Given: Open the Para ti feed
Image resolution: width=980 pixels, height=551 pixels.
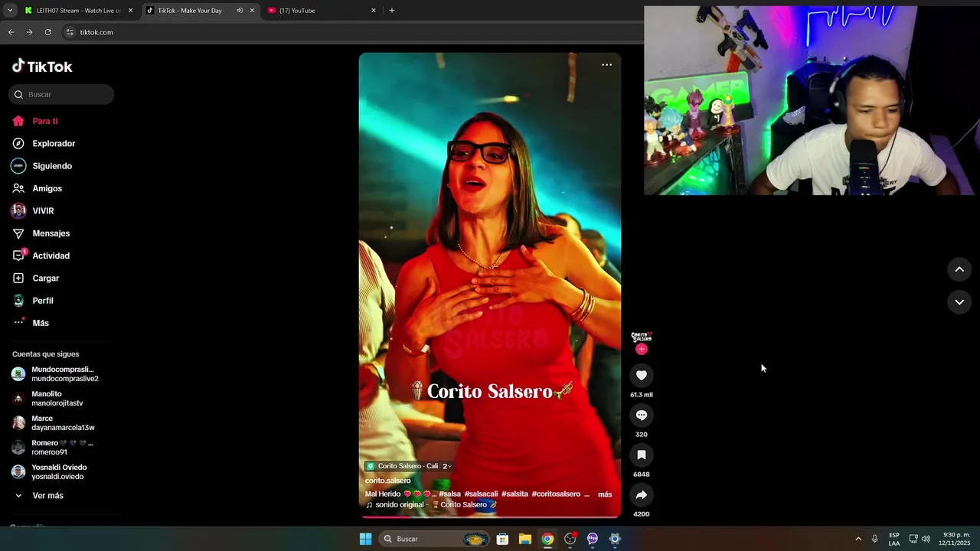Looking at the screenshot, I should point(45,121).
